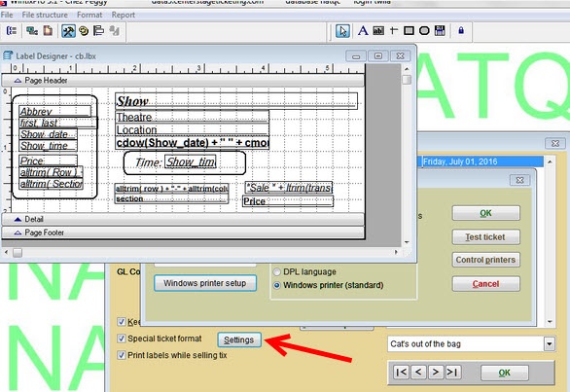This screenshot has width=570, height=392.
Task: Go to next record navigation button
Action: pos(436,372)
